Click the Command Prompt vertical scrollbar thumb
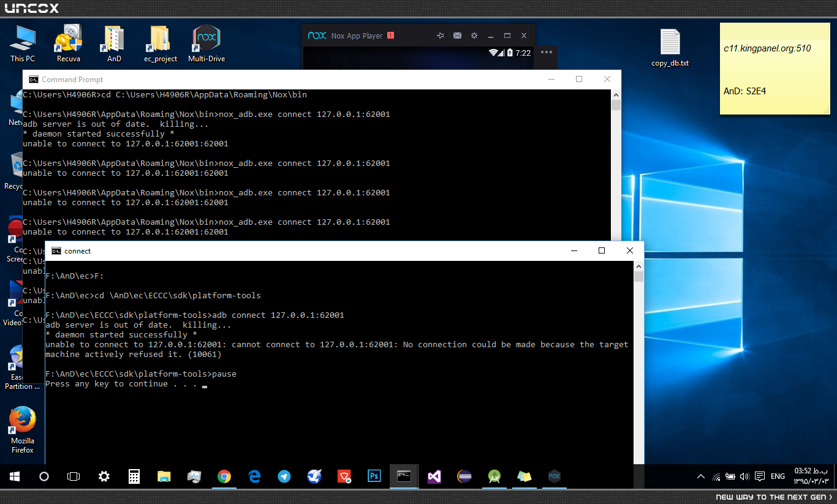Image resolution: width=837 pixels, height=504 pixels. pyautogui.click(x=616, y=105)
